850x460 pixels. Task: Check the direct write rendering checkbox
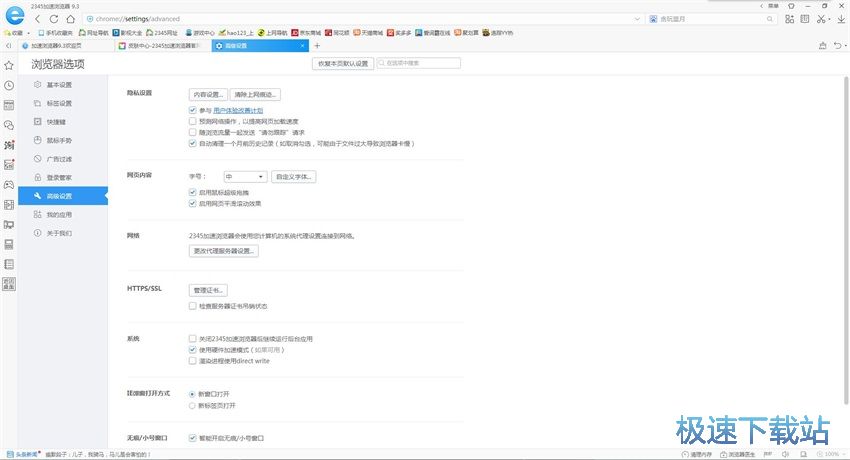coord(192,361)
